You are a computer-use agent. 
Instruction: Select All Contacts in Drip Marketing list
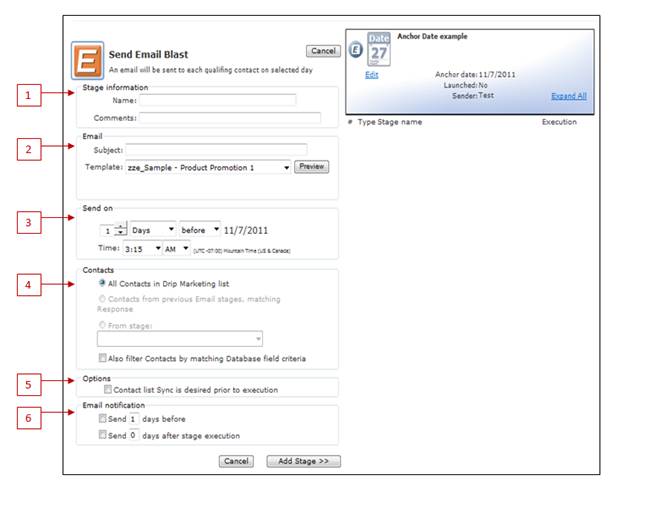(103, 284)
